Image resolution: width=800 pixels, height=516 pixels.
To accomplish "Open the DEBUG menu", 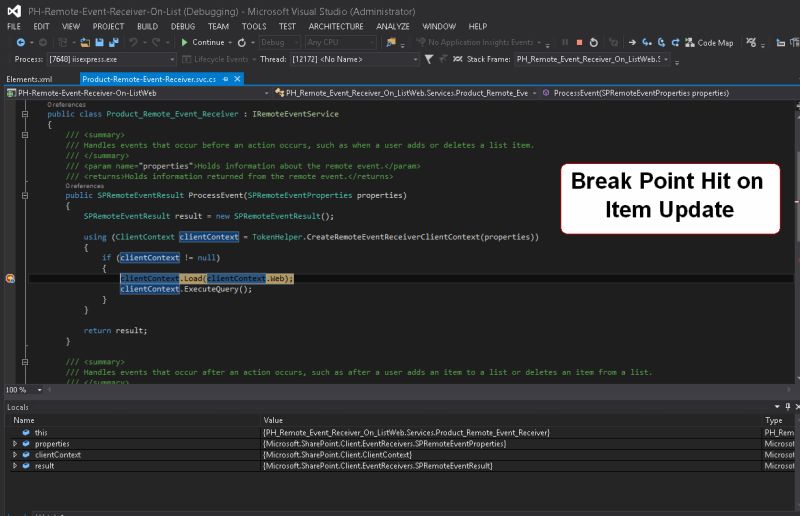I will tap(183, 27).
